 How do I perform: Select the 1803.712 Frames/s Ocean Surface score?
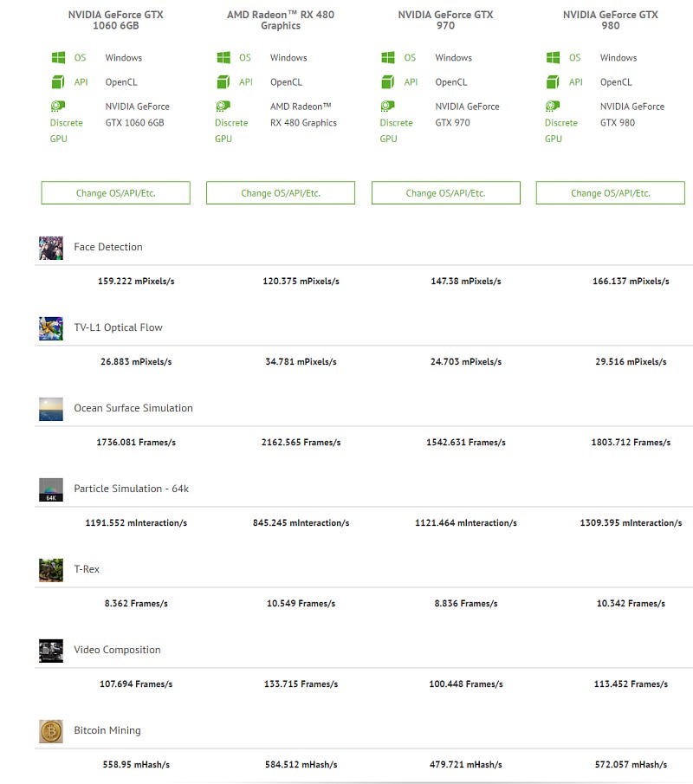[x=631, y=442]
